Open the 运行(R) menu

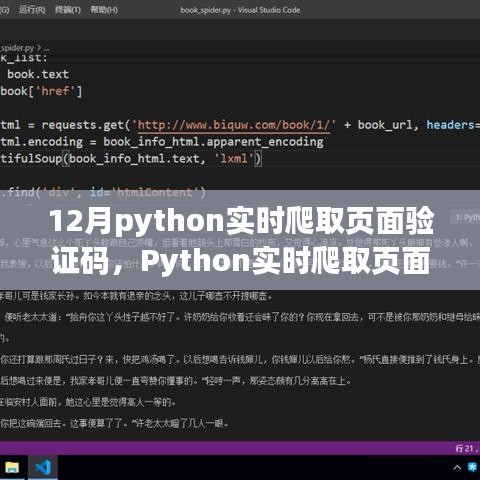coord(32,10)
